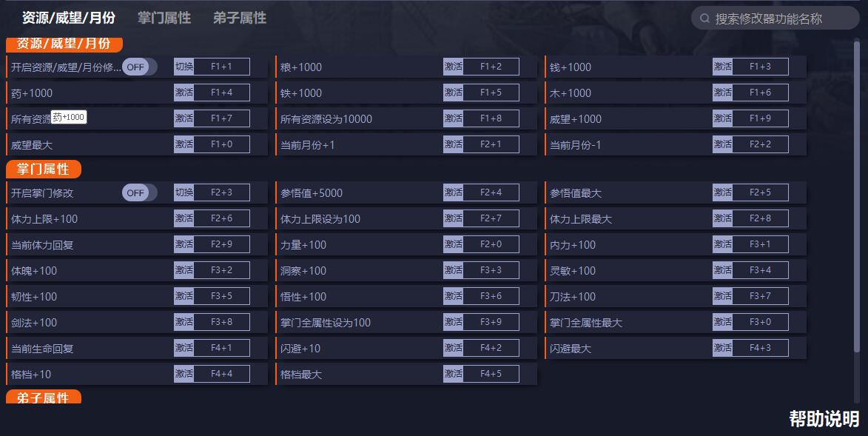
Task: Click 激活 for 钱+1000
Action: tap(722, 67)
